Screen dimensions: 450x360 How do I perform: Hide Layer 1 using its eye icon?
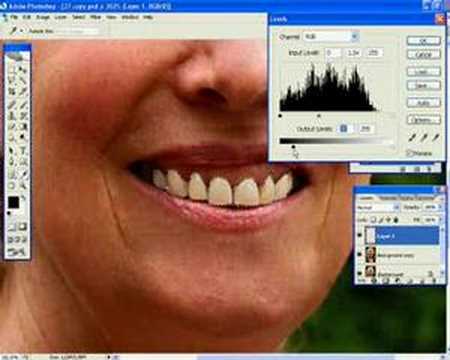pos(359,235)
